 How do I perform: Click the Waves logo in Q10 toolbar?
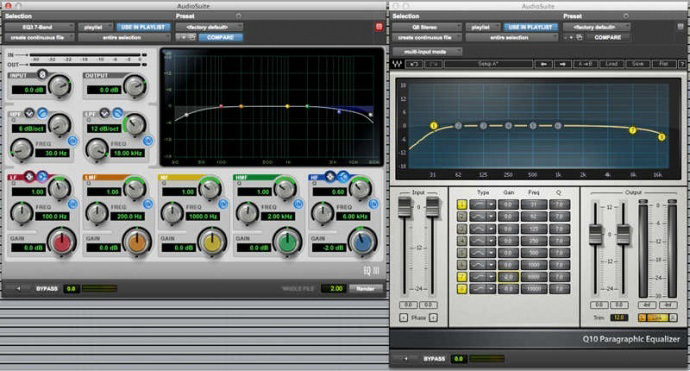tap(397, 64)
